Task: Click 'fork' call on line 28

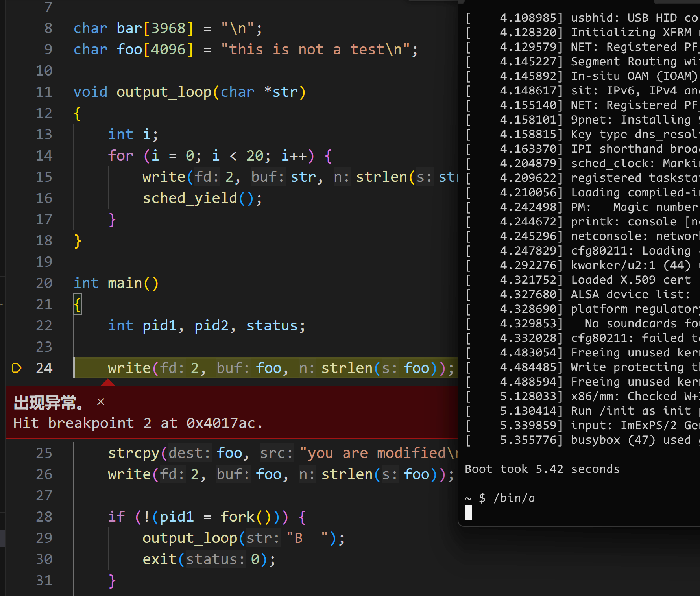Action: [x=237, y=517]
